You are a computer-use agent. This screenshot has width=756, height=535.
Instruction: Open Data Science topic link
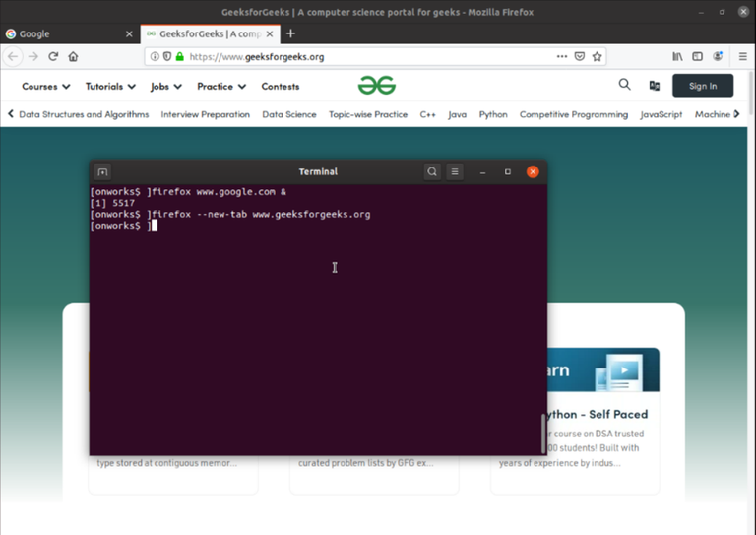tap(289, 114)
